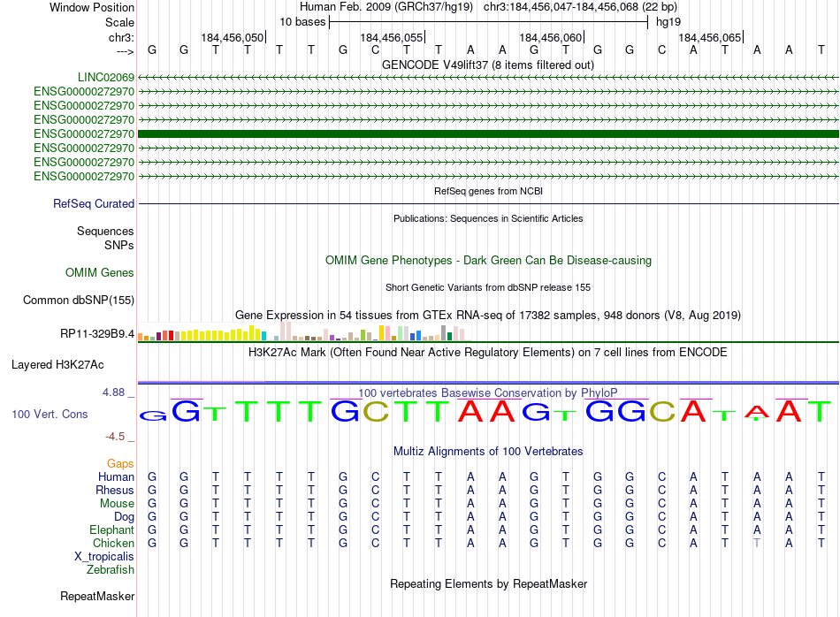Click the 184,456,065 position marker
840x617 pixels.
tap(710, 38)
